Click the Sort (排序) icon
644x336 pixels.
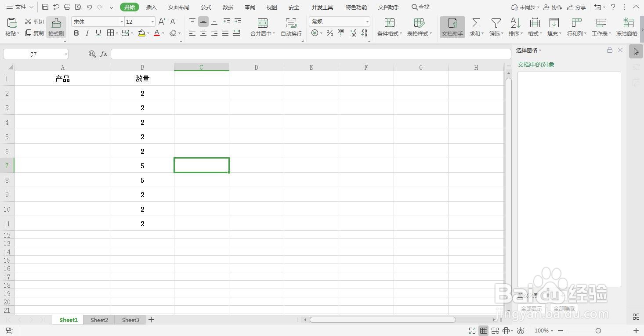[x=515, y=23]
